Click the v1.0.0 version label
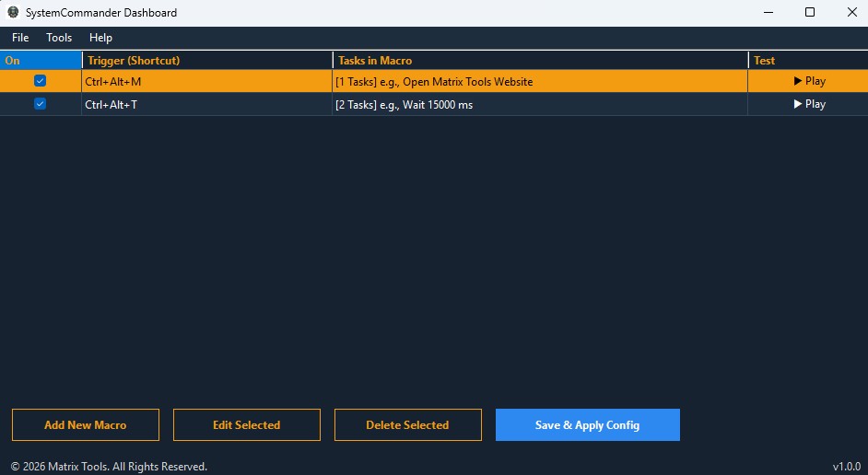Screen dimensions: 868x475 click(x=847, y=467)
